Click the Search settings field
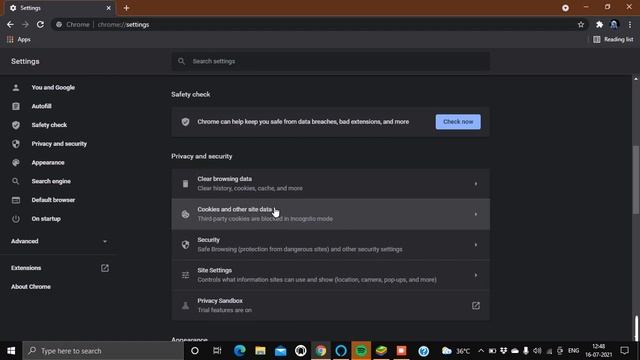Screen dimensions: 640x360 coord(331,61)
